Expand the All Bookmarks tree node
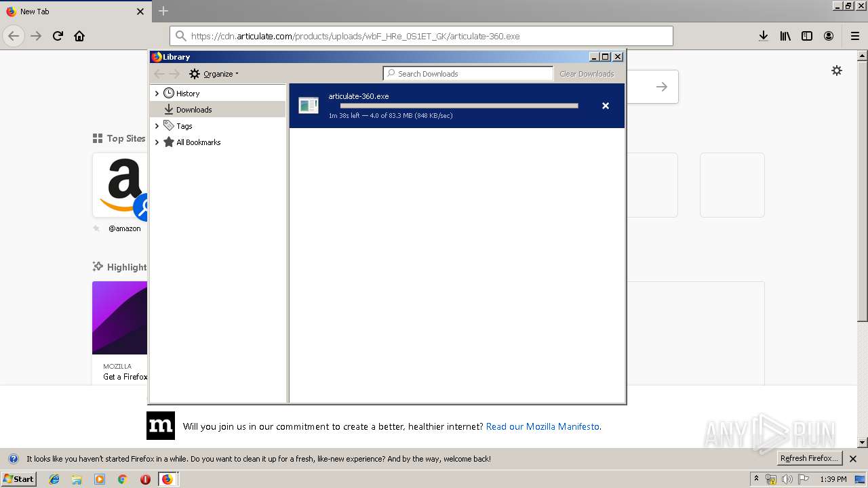The image size is (868, 488). click(x=157, y=142)
